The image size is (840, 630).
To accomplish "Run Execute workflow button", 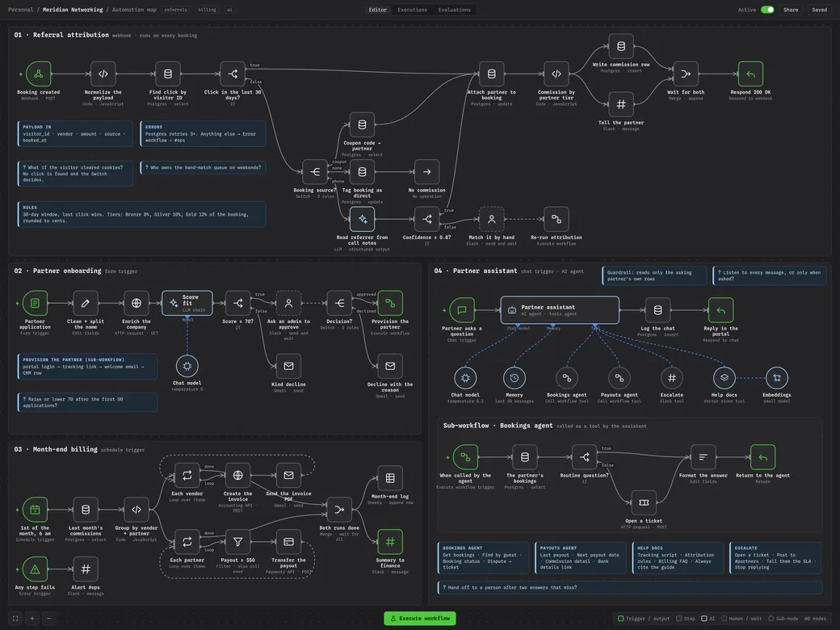I will tap(420, 618).
